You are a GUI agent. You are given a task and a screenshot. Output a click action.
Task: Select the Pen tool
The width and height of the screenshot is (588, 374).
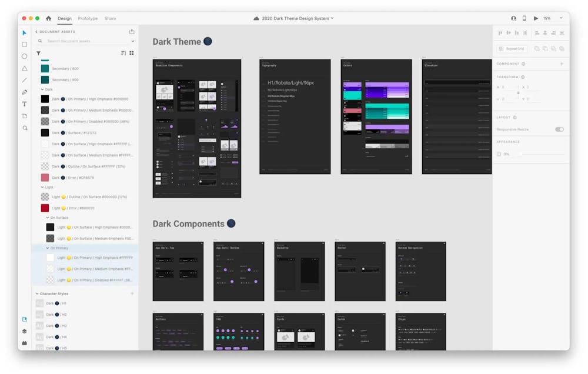coord(24,92)
